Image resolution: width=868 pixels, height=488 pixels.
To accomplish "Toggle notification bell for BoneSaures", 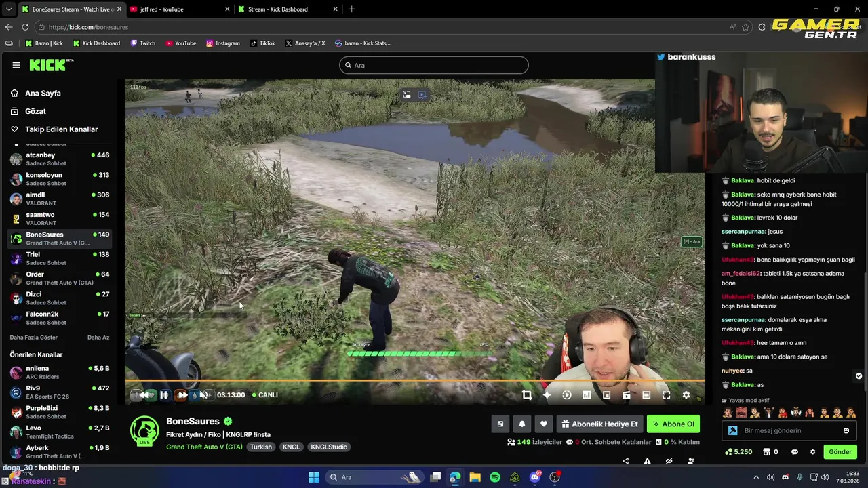I will [x=522, y=424].
